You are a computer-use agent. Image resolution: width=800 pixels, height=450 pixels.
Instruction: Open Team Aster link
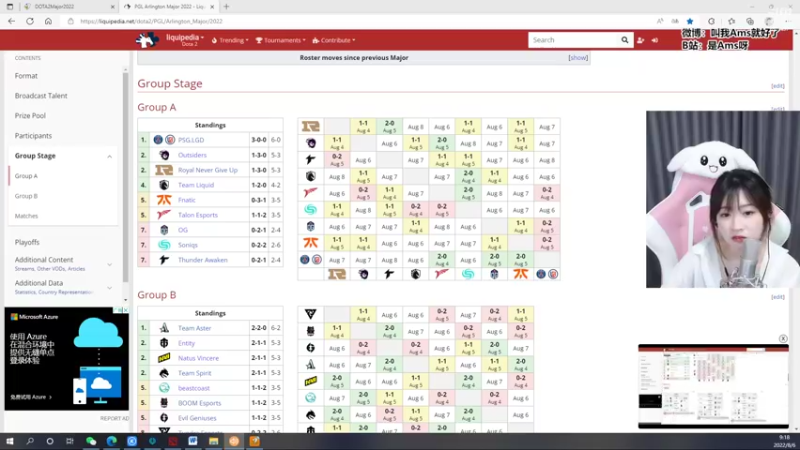pos(194,328)
